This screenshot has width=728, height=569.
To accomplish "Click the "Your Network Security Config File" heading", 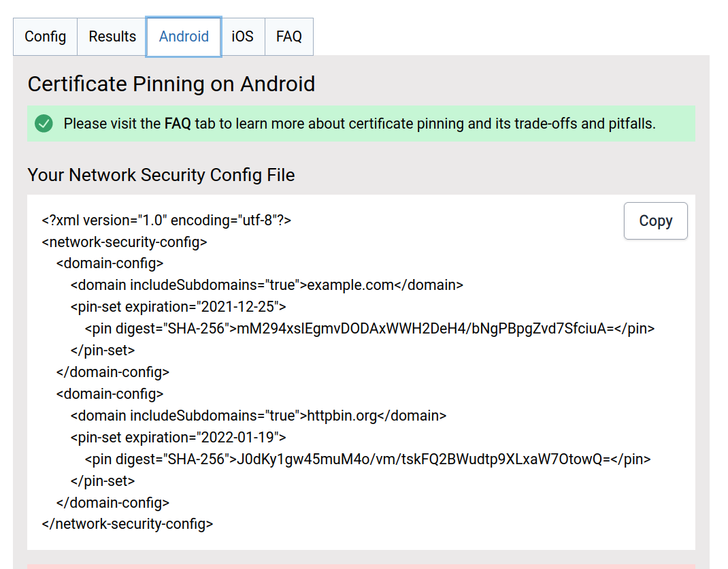I will pyautogui.click(x=161, y=175).
